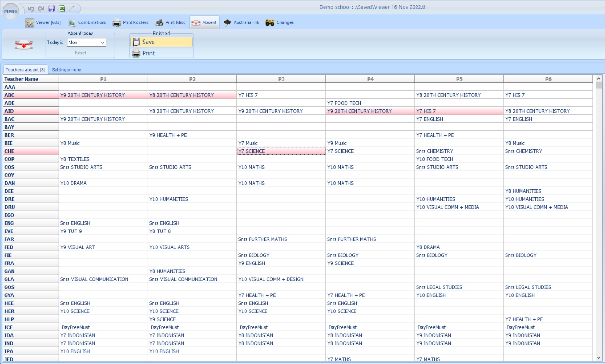Image resolution: width=605 pixels, height=364 pixels.
Task: Expand the 'Today is' day dropdown
Action: pos(102,42)
